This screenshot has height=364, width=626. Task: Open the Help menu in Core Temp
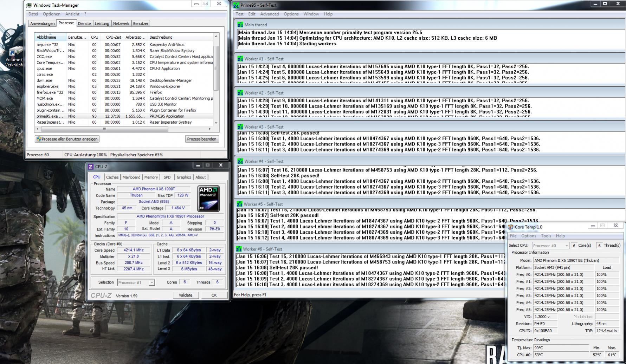(x=560, y=236)
